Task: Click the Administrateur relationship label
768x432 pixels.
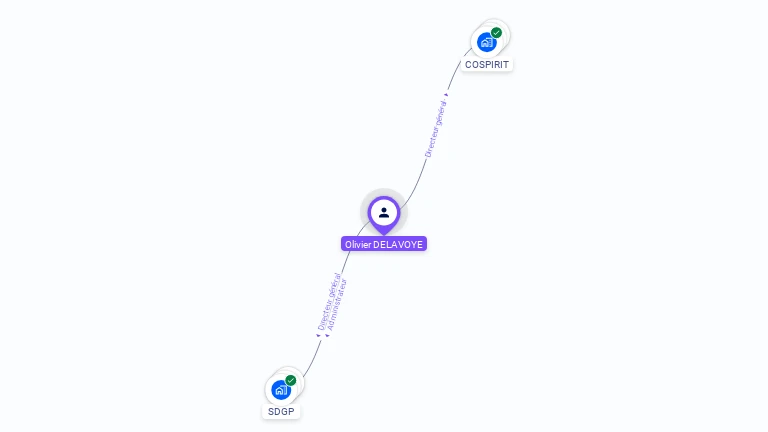Action: [337, 305]
